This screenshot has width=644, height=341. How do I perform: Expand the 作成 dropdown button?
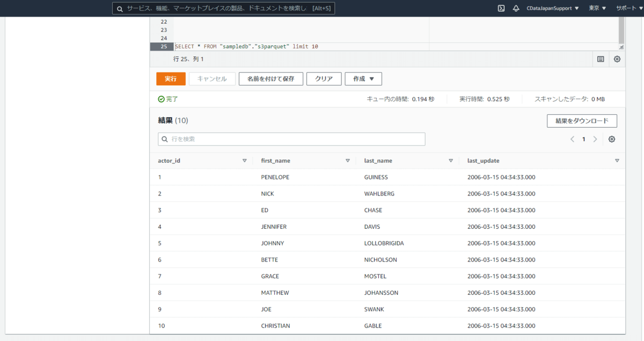point(363,79)
